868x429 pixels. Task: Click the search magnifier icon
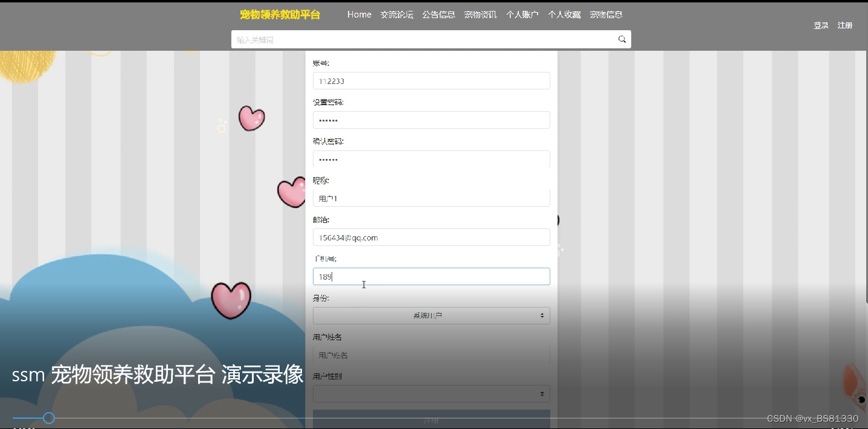(x=622, y=39)
